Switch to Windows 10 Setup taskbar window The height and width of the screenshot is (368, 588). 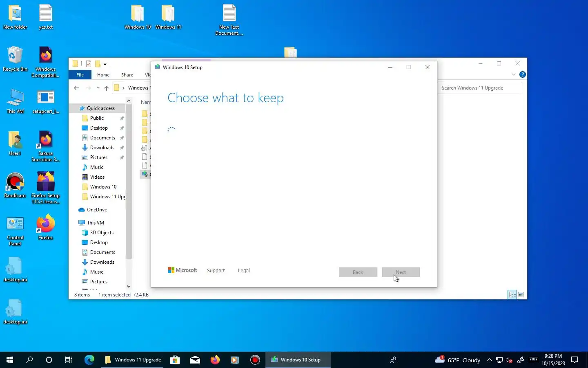pos(298,360)
